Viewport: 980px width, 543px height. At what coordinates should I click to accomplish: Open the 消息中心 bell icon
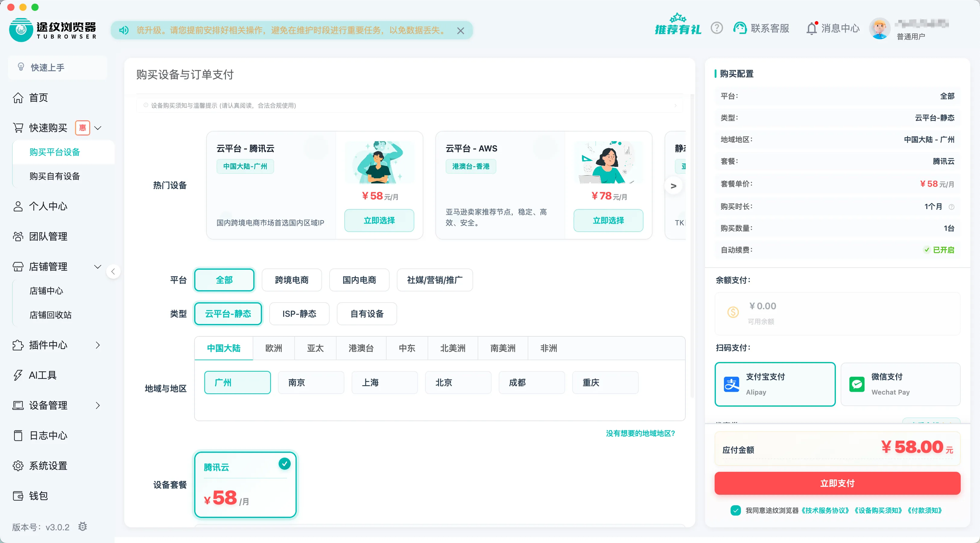point(812,28)
